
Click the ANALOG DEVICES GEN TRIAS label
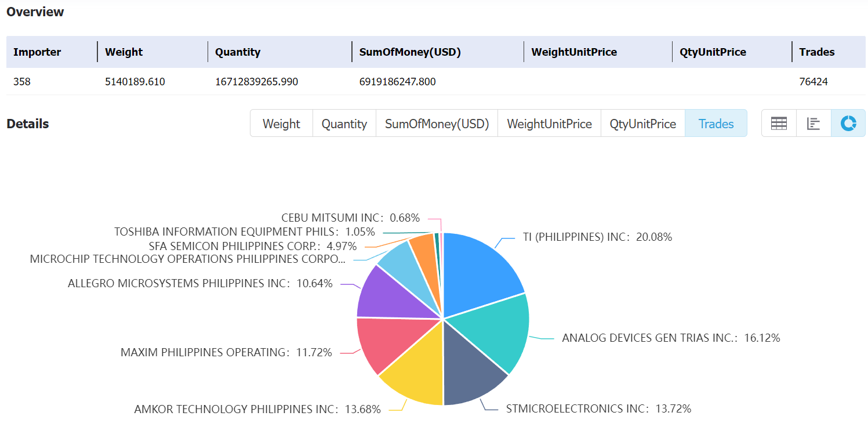click(x=671, y=338)
